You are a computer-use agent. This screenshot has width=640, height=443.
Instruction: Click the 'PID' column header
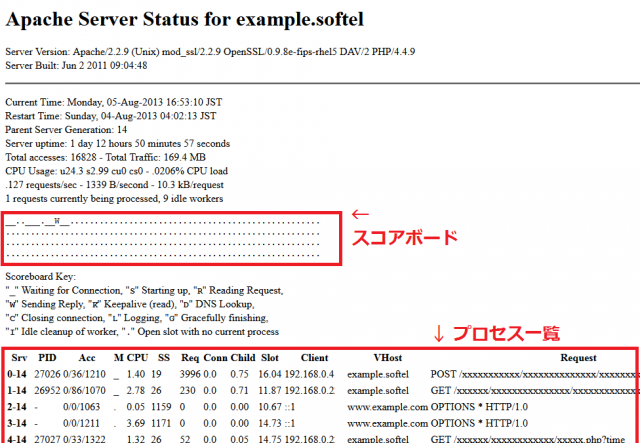[x=47, y=358]
